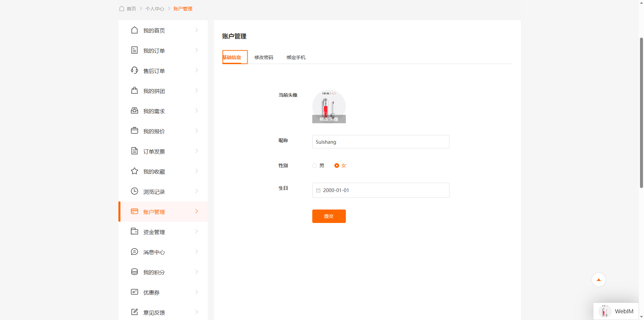
Task: Click the chat bubble icon for 消息中心
Action: point(134,252)
